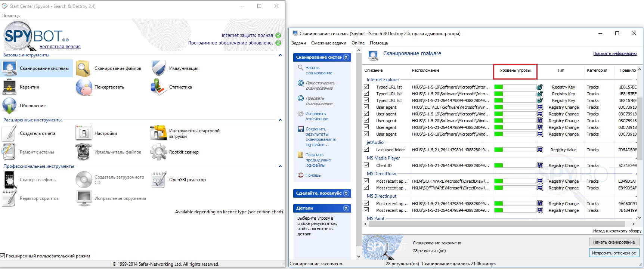644x269 pixels.
Task: Open Измельчитель файлов tool
Action: click(x=109, y=152)
